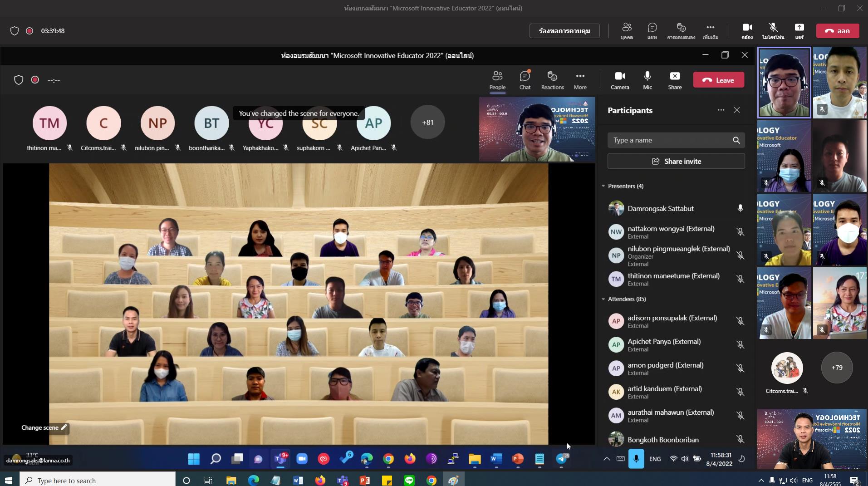This screenshot has height=486, width=868.
Task: Select aurathai mahawun in attendee list
Action: coord(676,416)
